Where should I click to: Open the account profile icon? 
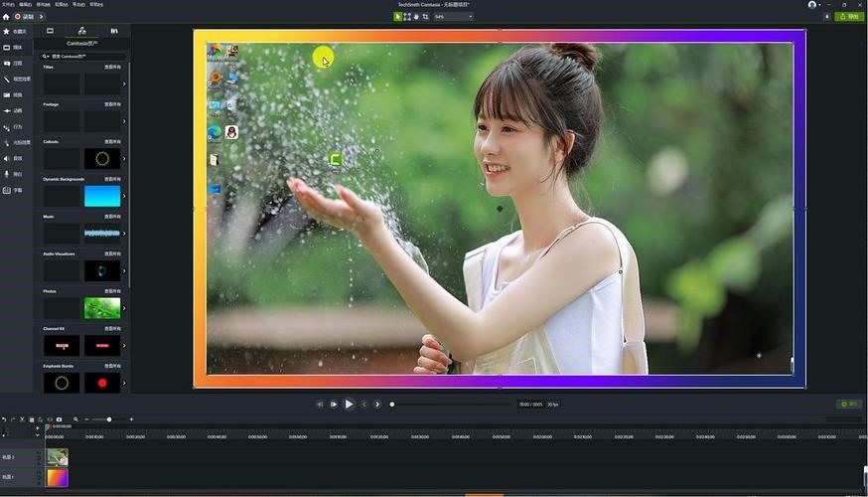click(x=812, y=4)
